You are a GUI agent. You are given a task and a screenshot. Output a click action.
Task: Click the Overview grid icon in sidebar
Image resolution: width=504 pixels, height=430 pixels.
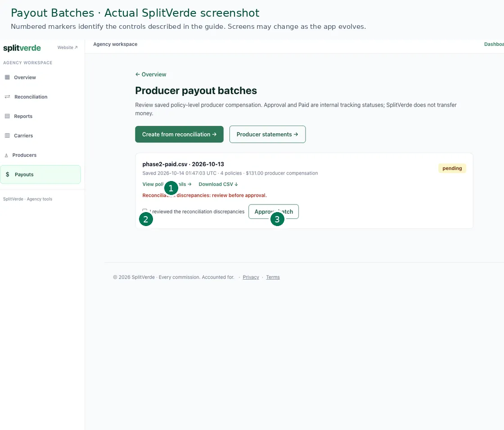[7, 77]
